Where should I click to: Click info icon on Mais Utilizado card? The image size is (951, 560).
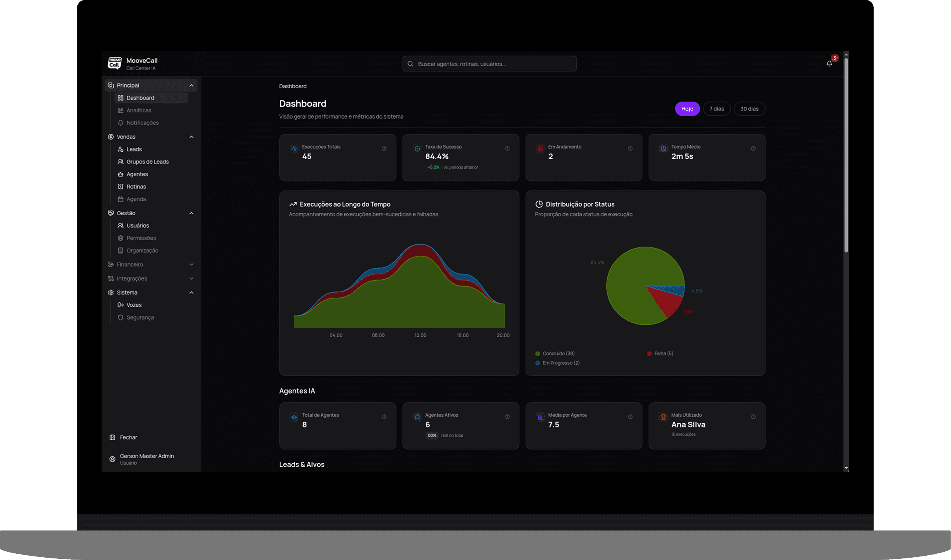click(753, 417)
